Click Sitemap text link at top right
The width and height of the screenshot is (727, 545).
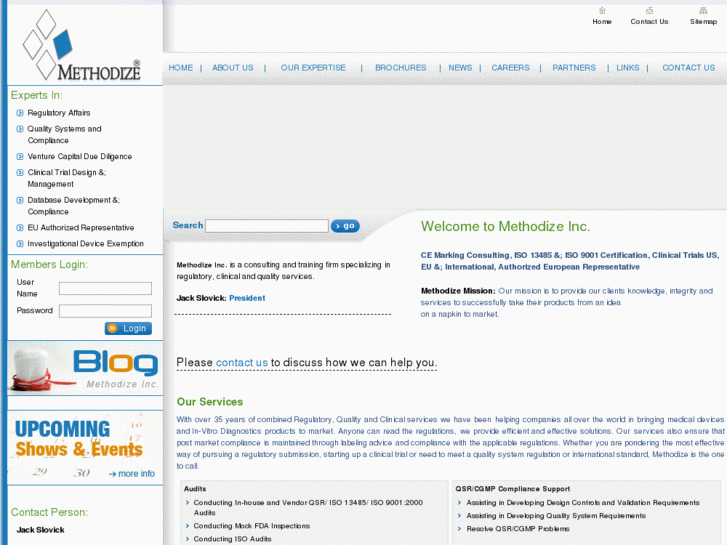coord(703,22)
